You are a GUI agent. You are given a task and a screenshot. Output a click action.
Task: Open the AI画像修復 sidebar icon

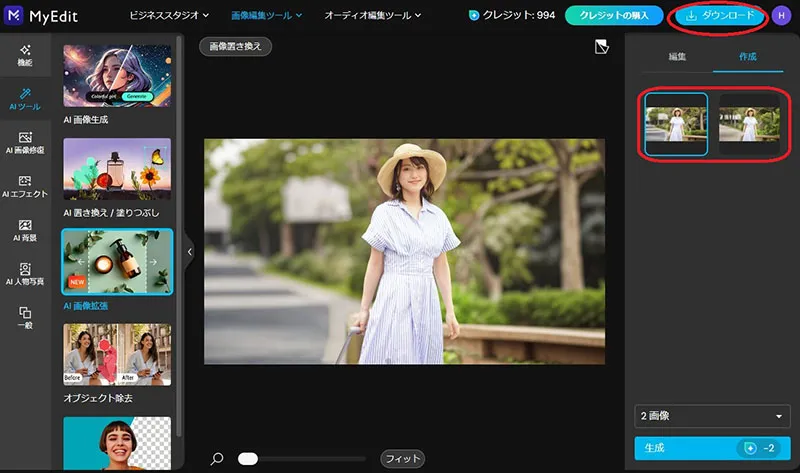tap(25, 143)
